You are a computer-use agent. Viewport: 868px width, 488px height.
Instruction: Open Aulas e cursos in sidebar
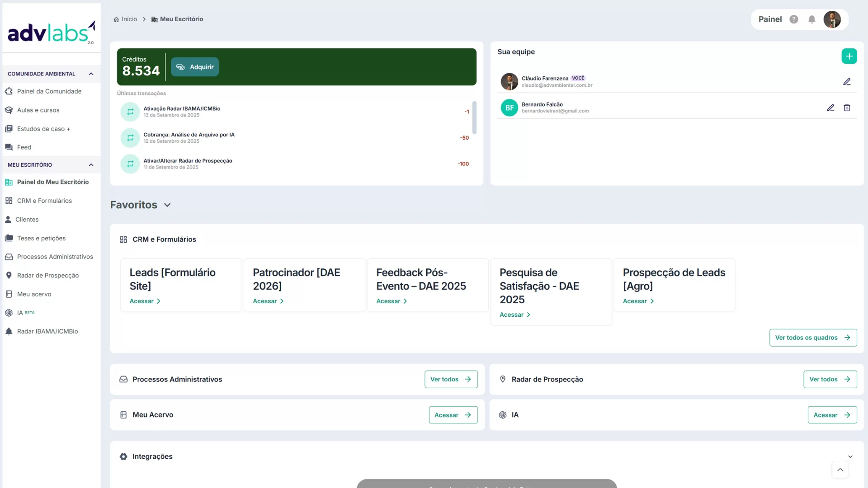pyautogui.click(x=38, y=110)
